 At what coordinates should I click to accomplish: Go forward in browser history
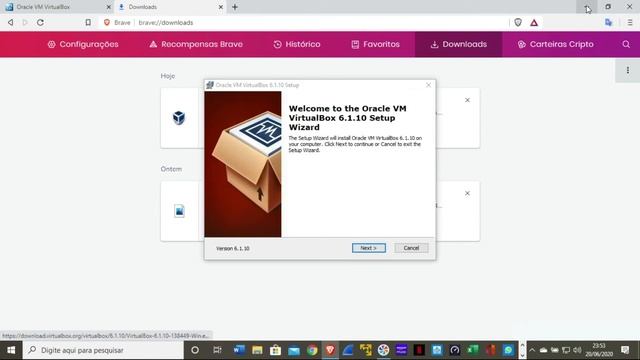(x=25, y=22)
